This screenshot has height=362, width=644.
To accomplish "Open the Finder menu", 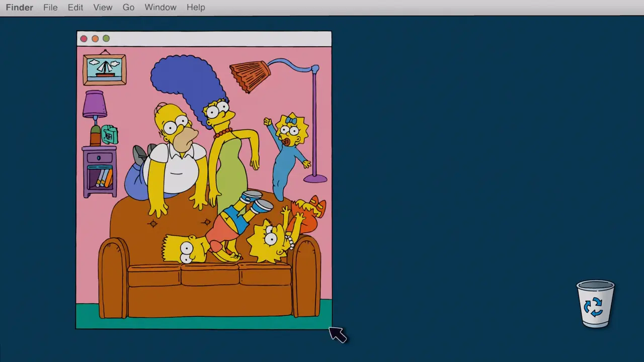I will point(19,8).
